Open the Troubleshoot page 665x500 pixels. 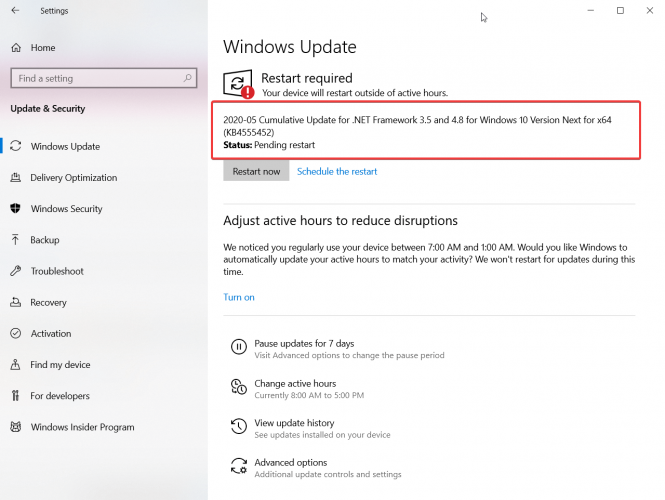coord(57,271)
